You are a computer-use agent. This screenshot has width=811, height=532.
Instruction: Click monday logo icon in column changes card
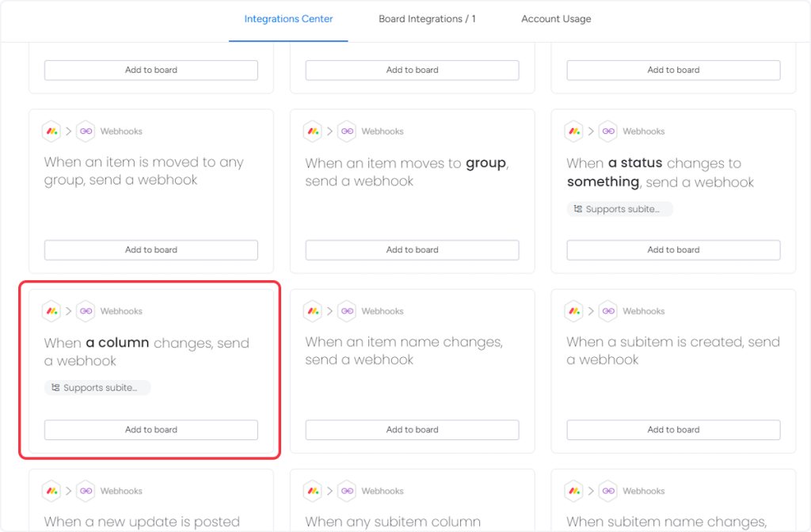tap(51, 311)
